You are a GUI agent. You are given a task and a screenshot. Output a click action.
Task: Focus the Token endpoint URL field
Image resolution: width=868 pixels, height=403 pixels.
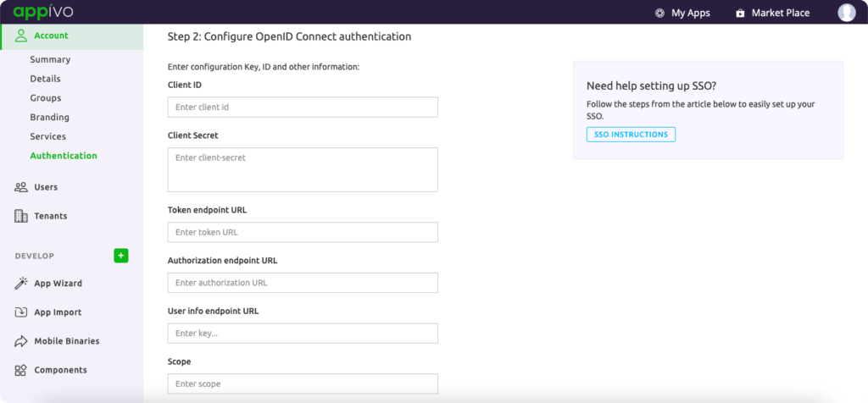303,232
